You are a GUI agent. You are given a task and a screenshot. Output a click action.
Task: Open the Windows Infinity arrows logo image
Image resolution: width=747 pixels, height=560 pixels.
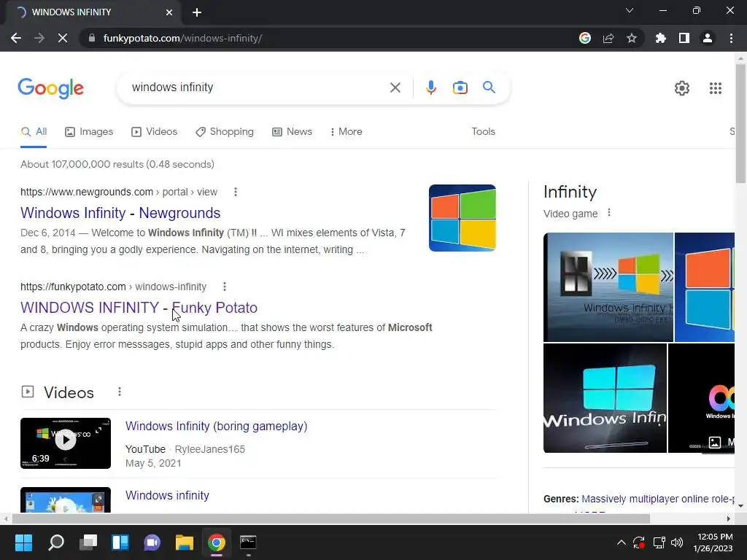click(608, 287)
